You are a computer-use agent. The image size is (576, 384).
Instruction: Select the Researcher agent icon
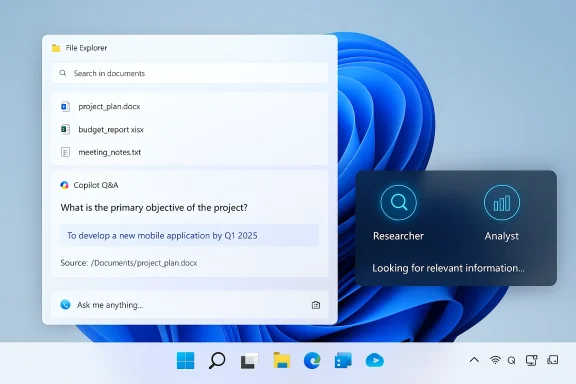(x=399, y=202)
